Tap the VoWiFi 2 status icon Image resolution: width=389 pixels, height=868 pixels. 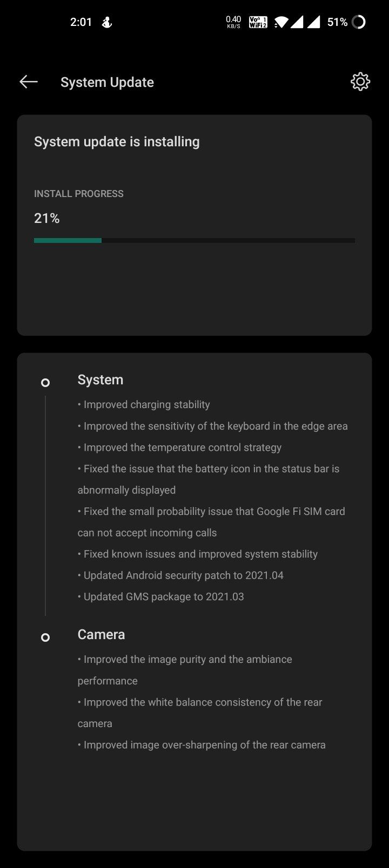tap(258, 22)
